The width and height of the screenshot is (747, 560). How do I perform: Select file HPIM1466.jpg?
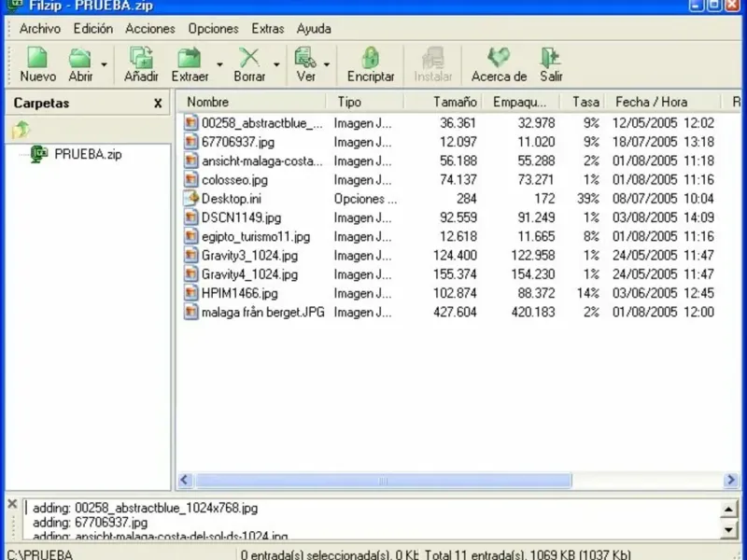point(240,293)
